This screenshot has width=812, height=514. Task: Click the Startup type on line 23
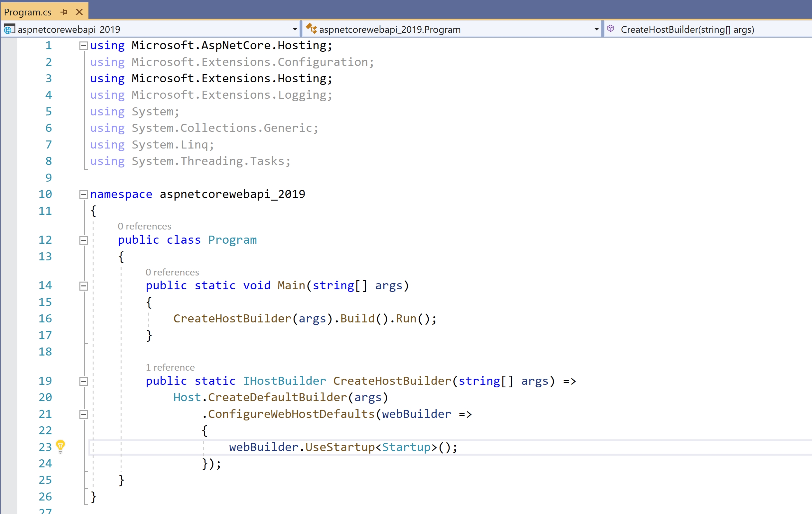(406, 447)
